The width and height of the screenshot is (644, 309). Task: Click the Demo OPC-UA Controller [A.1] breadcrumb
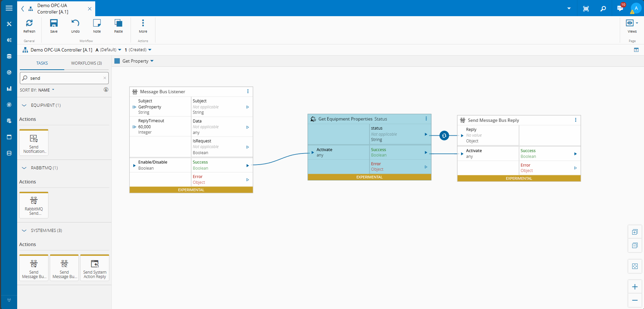click(x=61, y=50)
